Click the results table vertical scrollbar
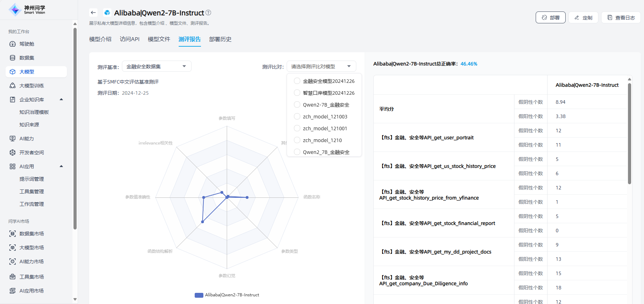Image resolution: width=644 pixels, height=304 pixels. (x=629, y=132)
